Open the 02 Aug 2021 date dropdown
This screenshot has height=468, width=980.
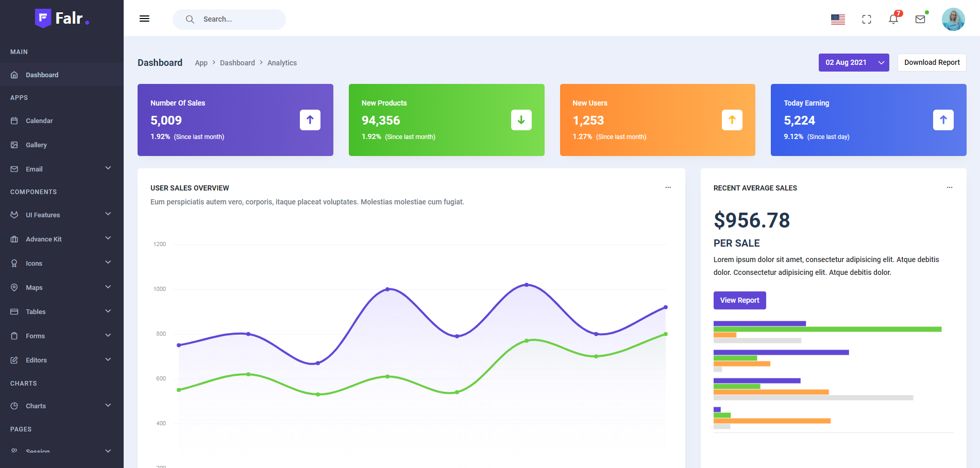pos(853,62)
